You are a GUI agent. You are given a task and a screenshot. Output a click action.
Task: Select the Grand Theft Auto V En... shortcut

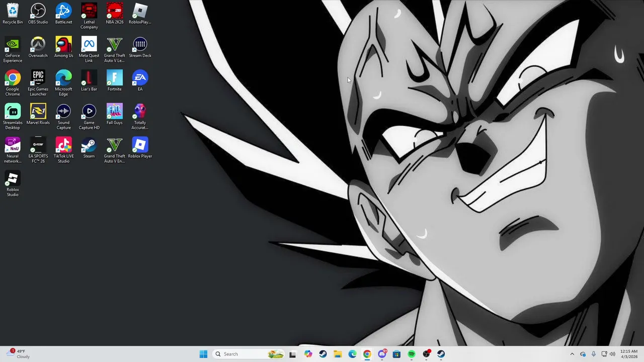(115, 150)
